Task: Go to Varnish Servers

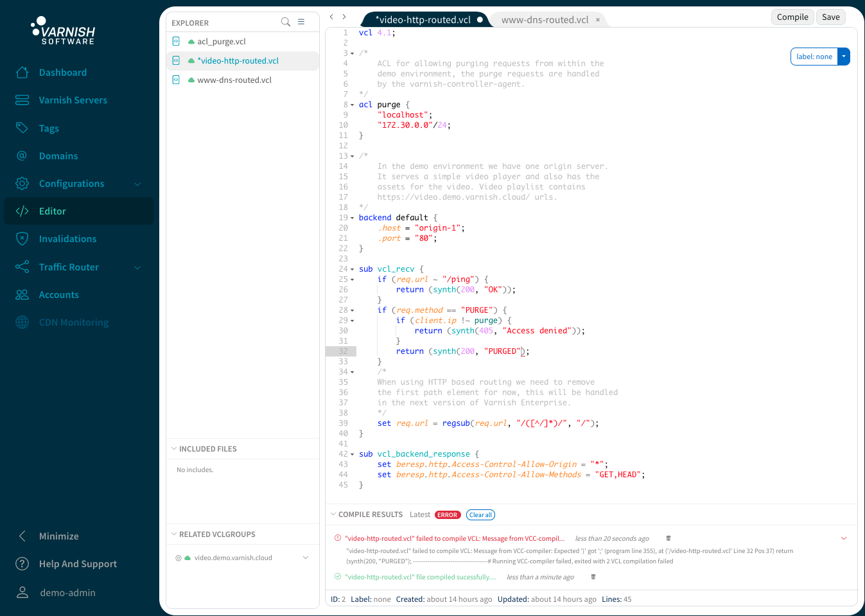Action: [73, 100]
